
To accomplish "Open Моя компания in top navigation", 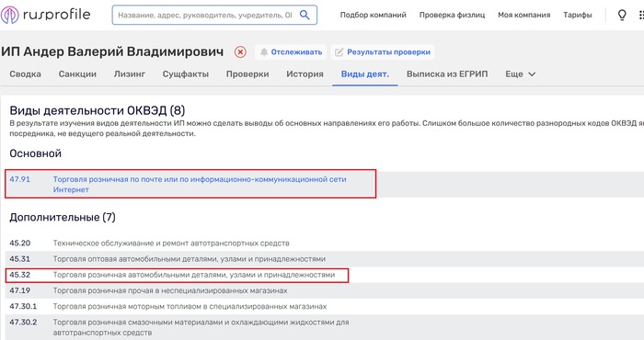I will 523,15.
